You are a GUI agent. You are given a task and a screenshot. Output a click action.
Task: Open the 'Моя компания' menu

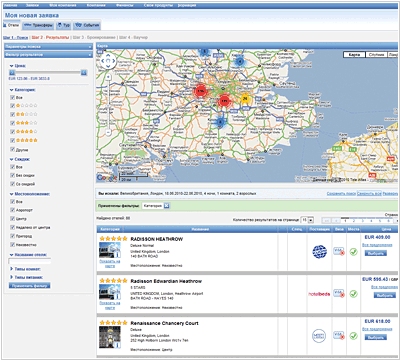[x=63, y=5]
